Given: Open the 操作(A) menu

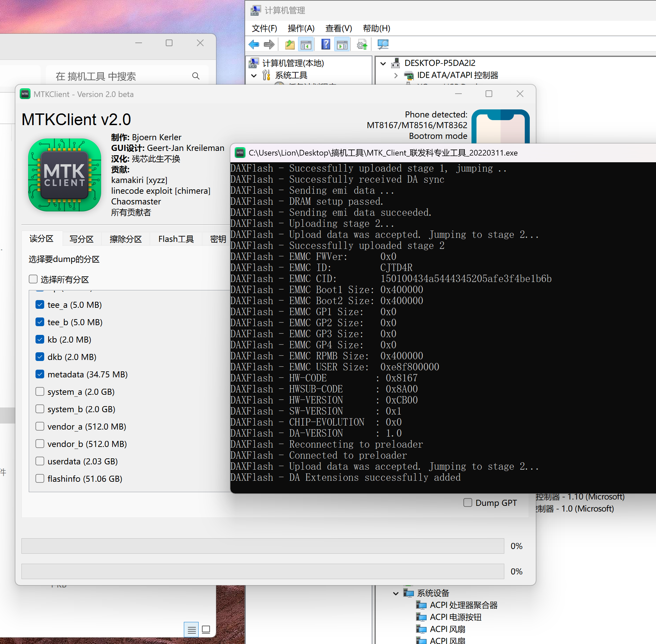Looking at the screenshot, I should [x=301, y=28].
